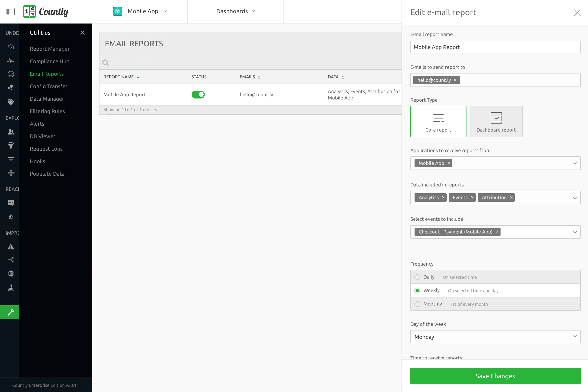
Task: Open the dashboard speedometer icon in sidebar
Action: point(11,47)
